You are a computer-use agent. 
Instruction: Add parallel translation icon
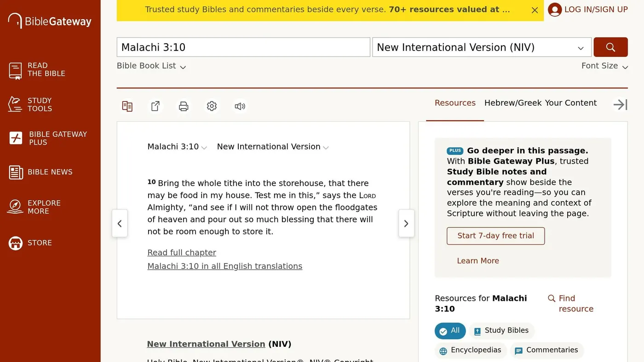[127, 106]
